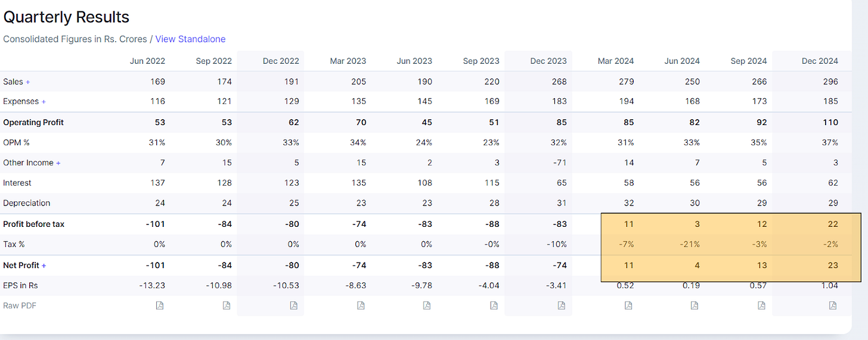Select the Profit before tax row label
This screenshot has height=340, width=868.
(34, 224)
